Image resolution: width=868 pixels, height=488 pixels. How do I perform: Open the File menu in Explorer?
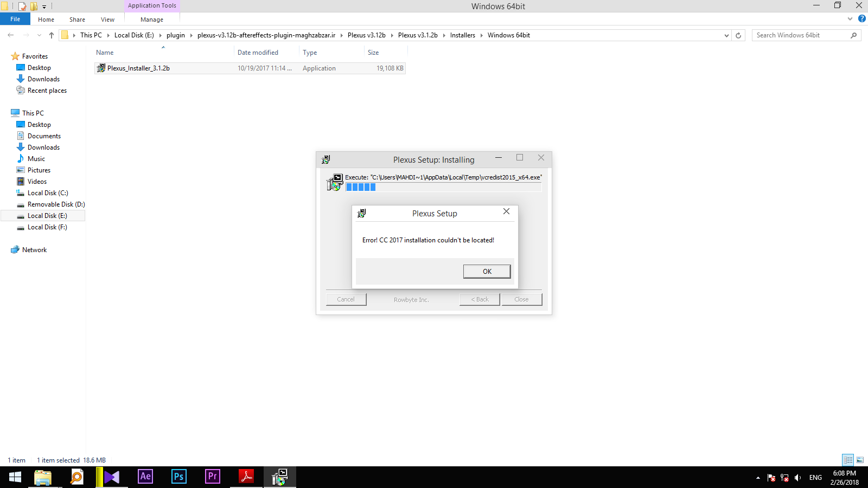(15, 19)
